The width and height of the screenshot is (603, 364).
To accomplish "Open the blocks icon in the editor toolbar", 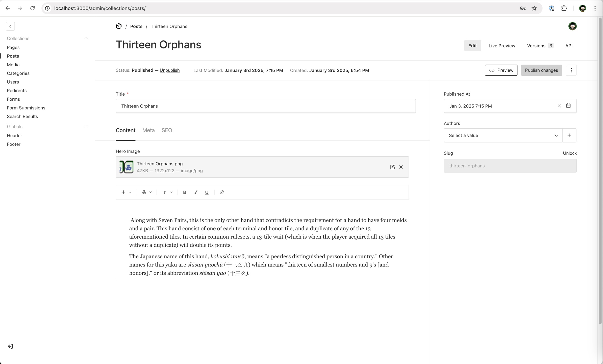I will [x=143, y=192].
